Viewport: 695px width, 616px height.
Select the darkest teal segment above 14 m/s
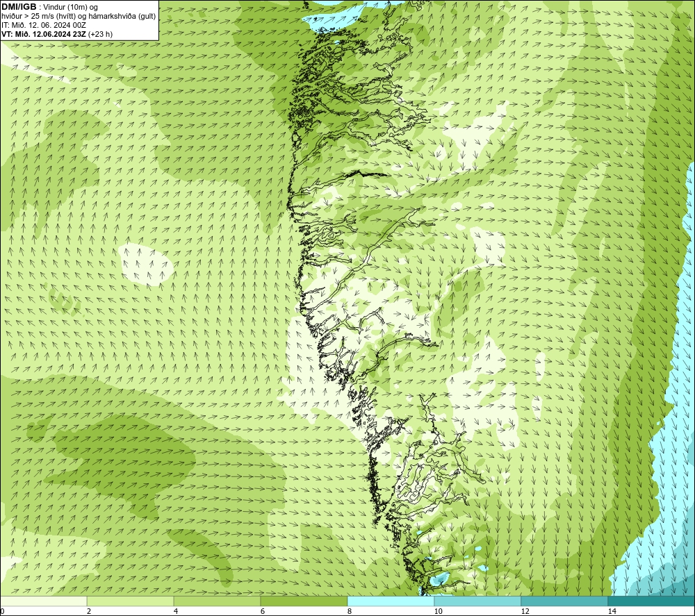coord(652,601)
